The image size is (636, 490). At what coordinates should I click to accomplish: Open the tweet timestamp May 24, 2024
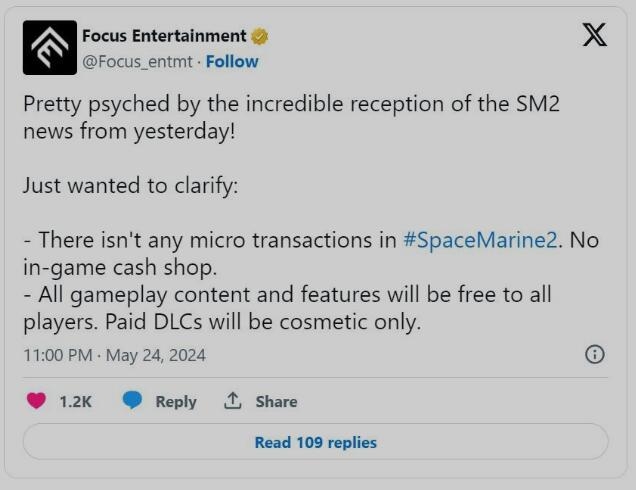point(115,355)
